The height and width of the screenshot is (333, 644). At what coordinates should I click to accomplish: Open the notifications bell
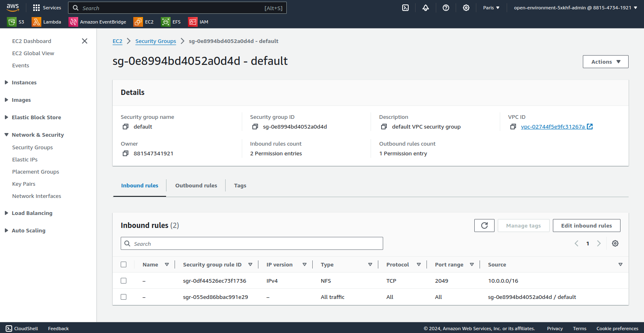tap(426, 8)
